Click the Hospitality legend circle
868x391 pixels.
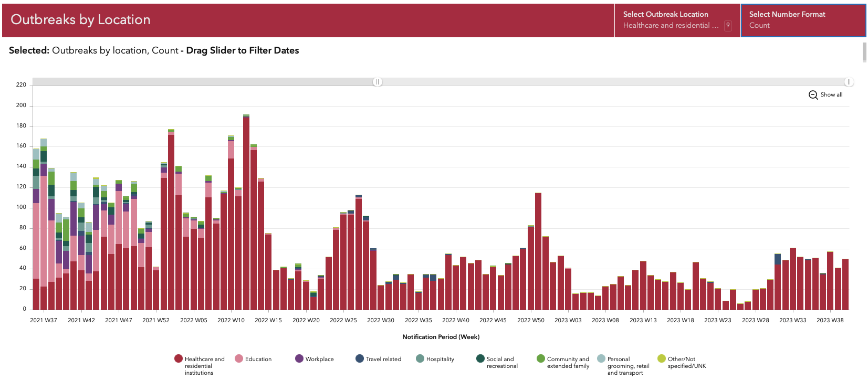[420, 359]
